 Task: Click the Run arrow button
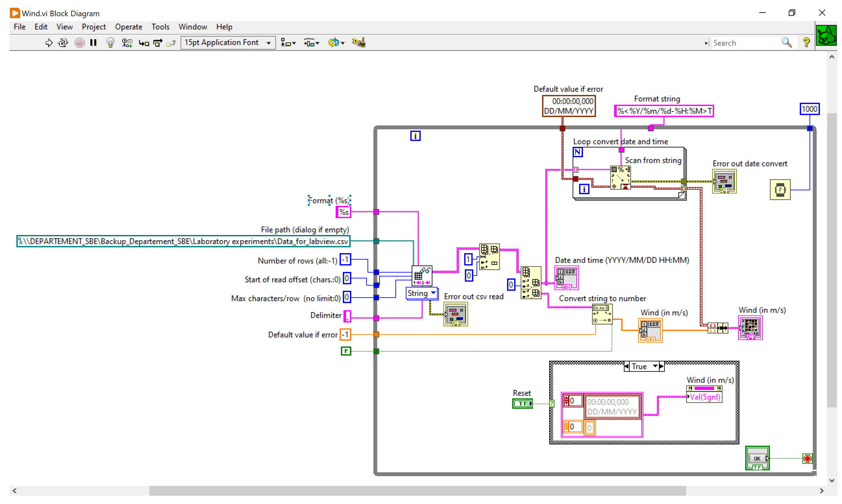click(49, 43)
